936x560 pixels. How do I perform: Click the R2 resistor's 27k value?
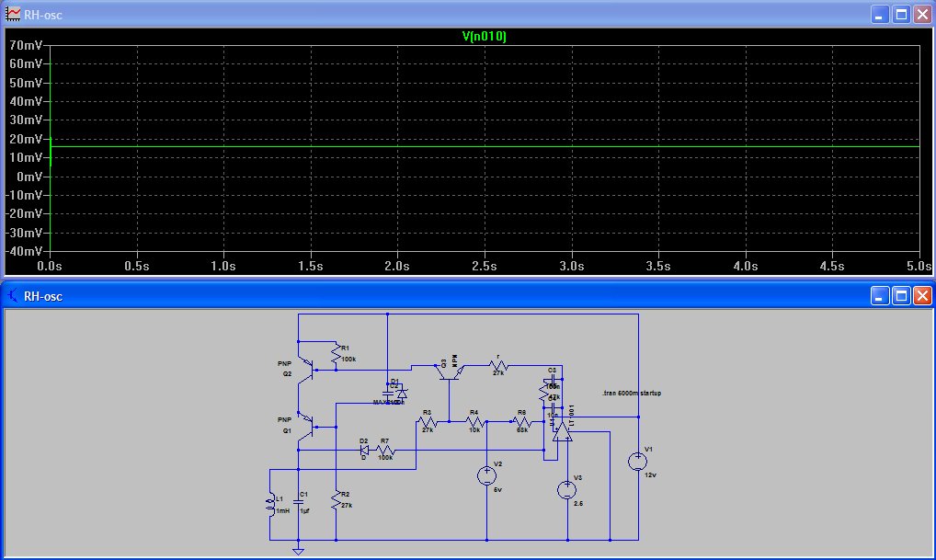click(347, 506)
